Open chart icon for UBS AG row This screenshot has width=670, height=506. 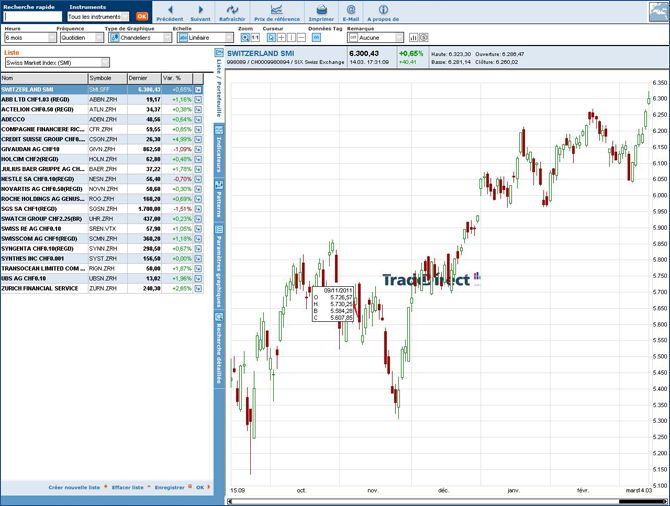point(198,278)
